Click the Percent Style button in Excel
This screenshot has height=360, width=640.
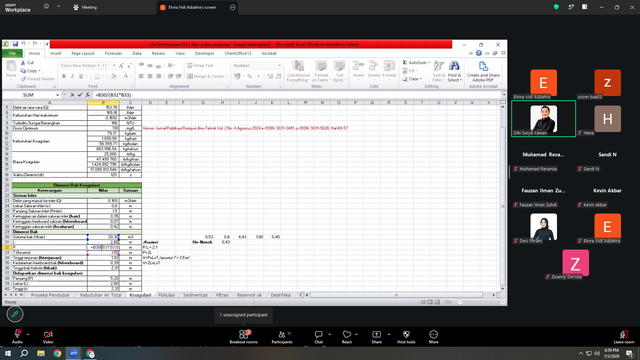(249, 76)
